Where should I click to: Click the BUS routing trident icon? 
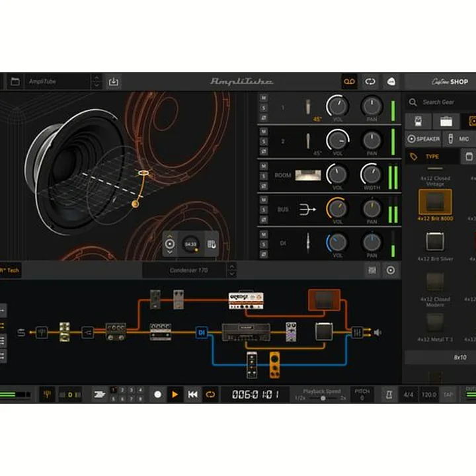(x=307, y=210)
